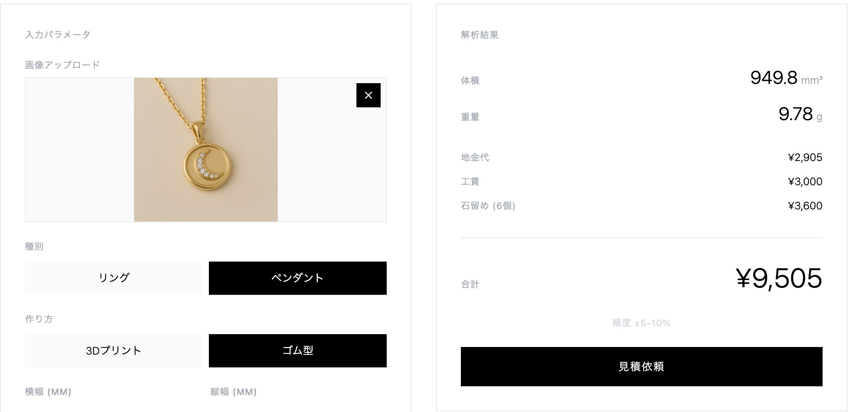
Task: Click the 解析結果 panel heading
Action: (x=479, y=35)
